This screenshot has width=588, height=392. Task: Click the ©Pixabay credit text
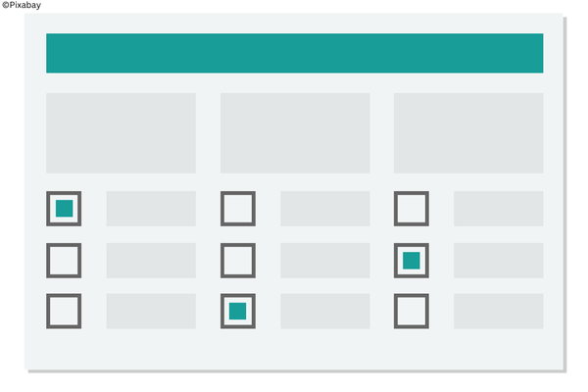click(x=22, y=6)
